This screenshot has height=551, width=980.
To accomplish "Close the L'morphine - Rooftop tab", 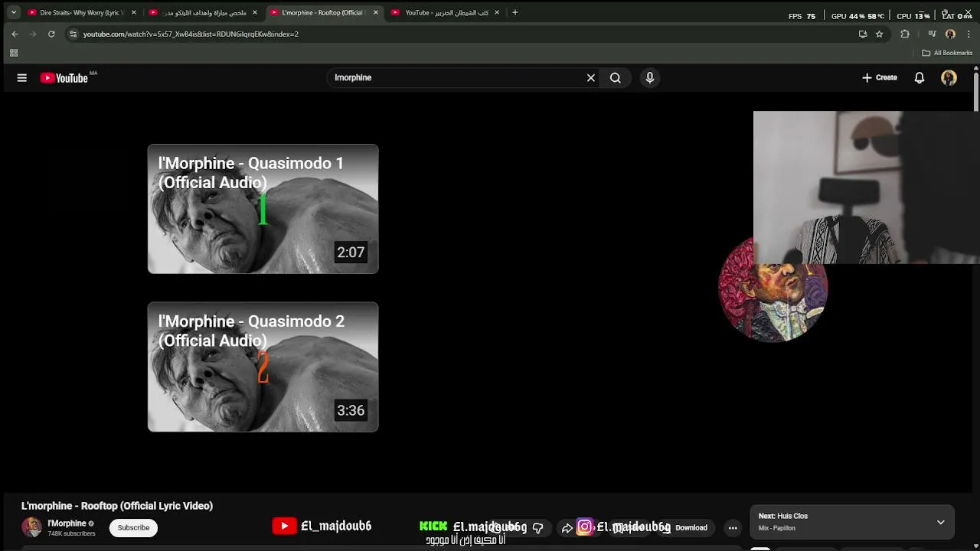I will pos(376,12).
